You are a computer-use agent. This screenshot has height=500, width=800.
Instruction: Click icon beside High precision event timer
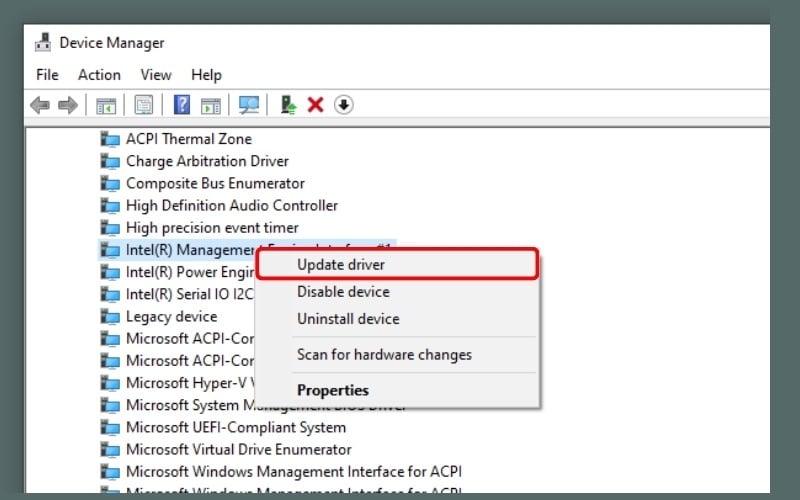tap(110, 228)
